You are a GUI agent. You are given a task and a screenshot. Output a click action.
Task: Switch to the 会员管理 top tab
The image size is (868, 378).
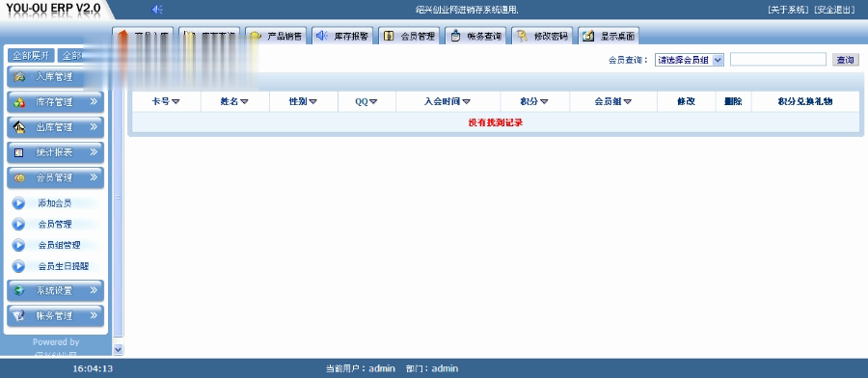pyautogui.click(x=411, y=36)
